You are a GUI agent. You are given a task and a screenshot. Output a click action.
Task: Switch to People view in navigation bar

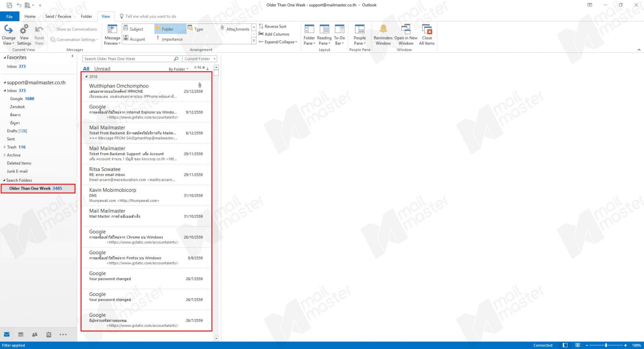(35, 334)
